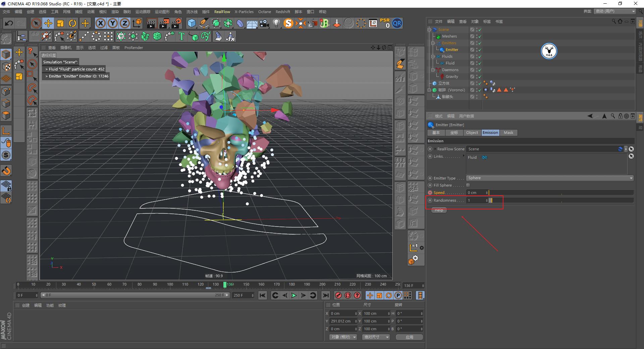Toggle the green enable checkmark on Fluid

480,63
